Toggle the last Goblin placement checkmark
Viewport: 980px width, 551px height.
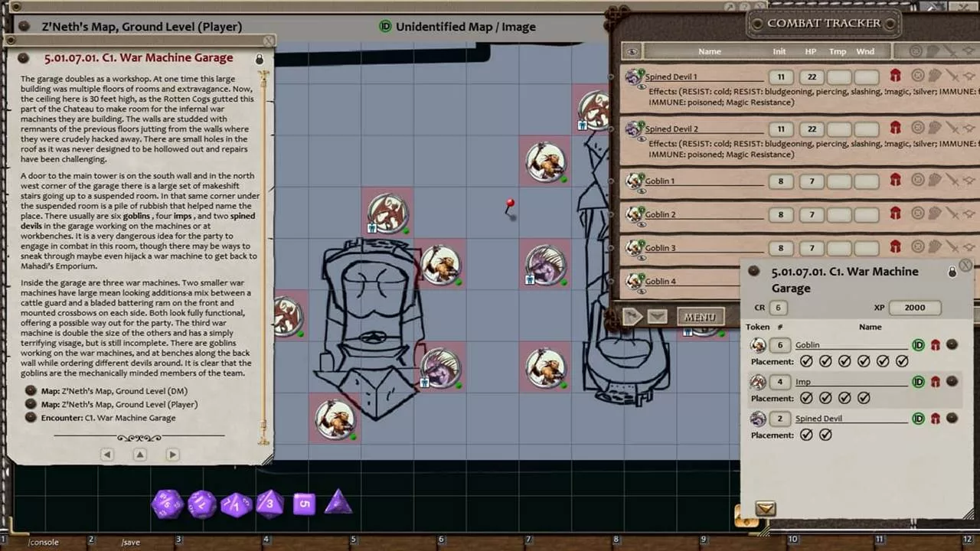pyautogui.click(x=902, y=361)
